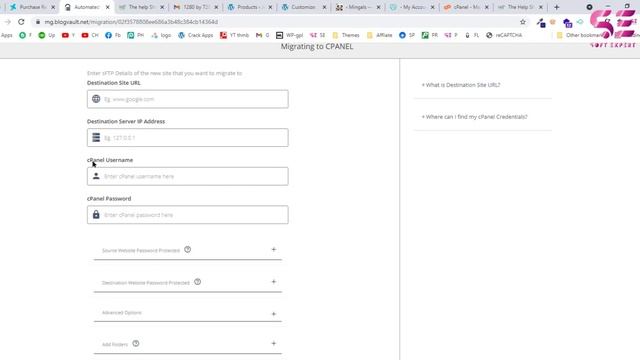Open the Facebook 'Fb' bookmark
The image size is (640, 360).
pos(113,36)
